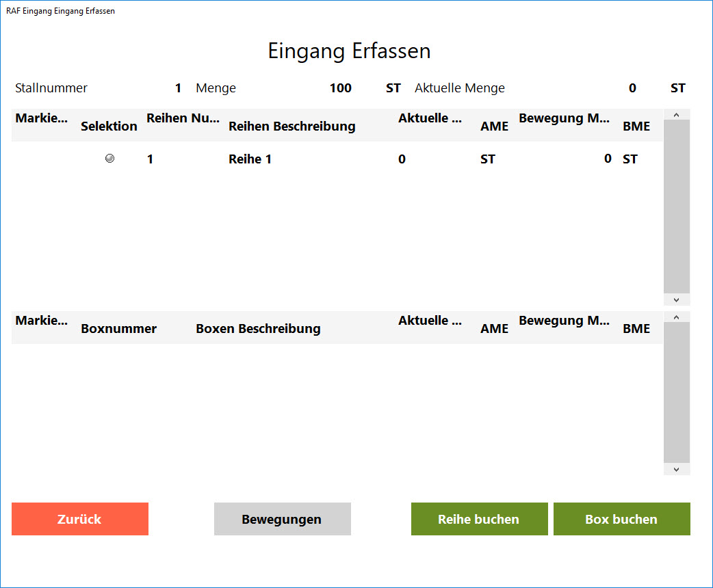This screenshot has height=588, width=713.
Task: Click Aktuelle ... header in rows table
Action: coord(432,118)
